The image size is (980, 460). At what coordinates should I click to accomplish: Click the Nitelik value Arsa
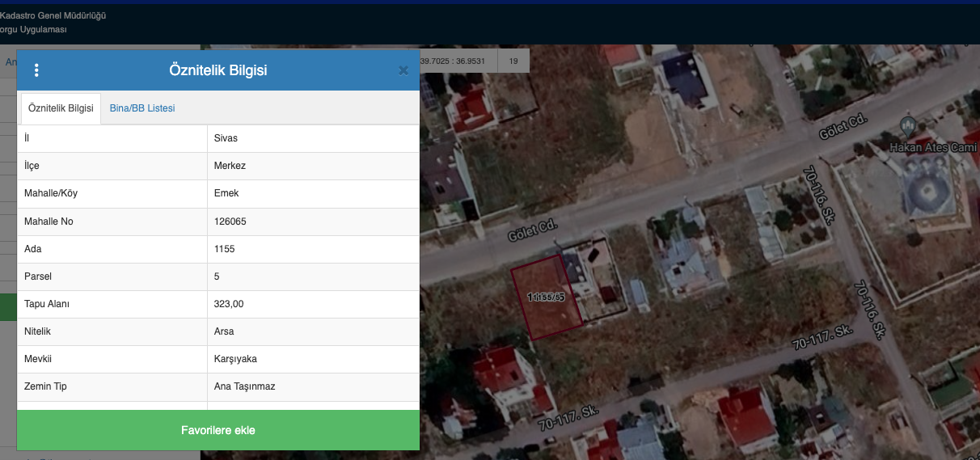pos(224,331)
